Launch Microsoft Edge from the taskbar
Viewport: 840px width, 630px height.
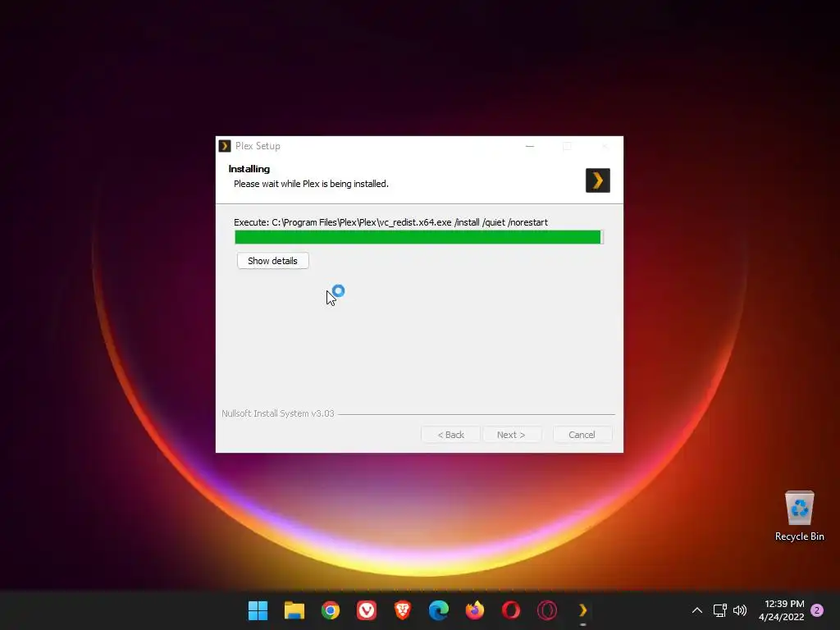tap(439, 610)
